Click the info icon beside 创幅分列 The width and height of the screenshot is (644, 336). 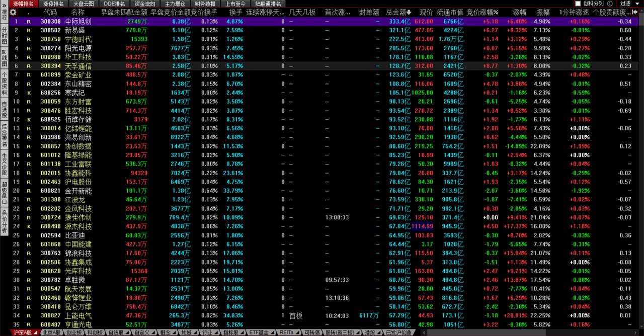click(x=610, y=4)
